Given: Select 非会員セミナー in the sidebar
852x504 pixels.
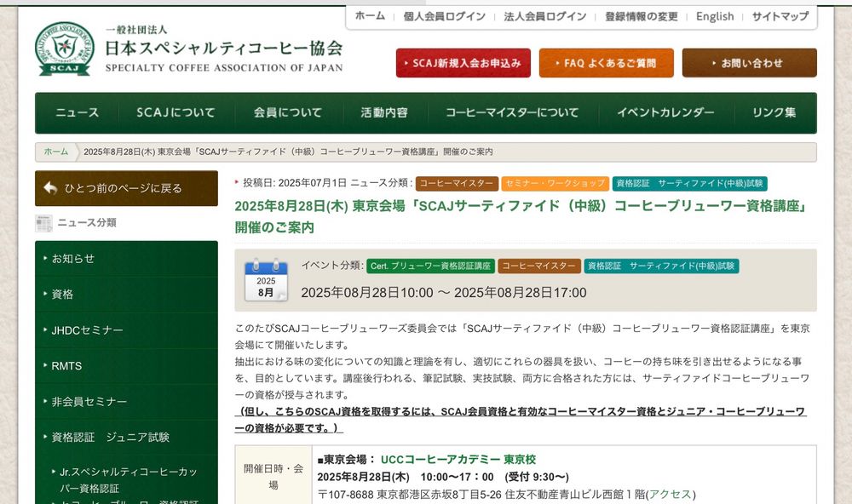Looking at the screenshot, I should (126, 402).
